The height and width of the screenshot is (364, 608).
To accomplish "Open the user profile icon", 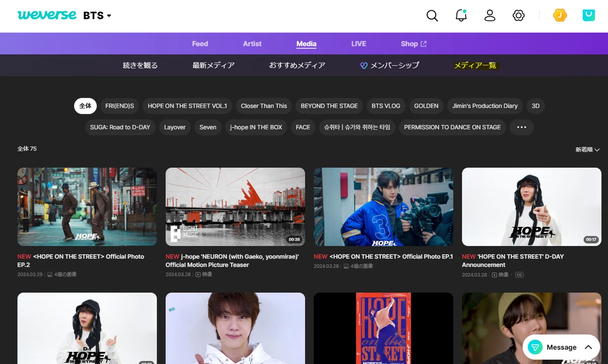I will coord(489,16).
